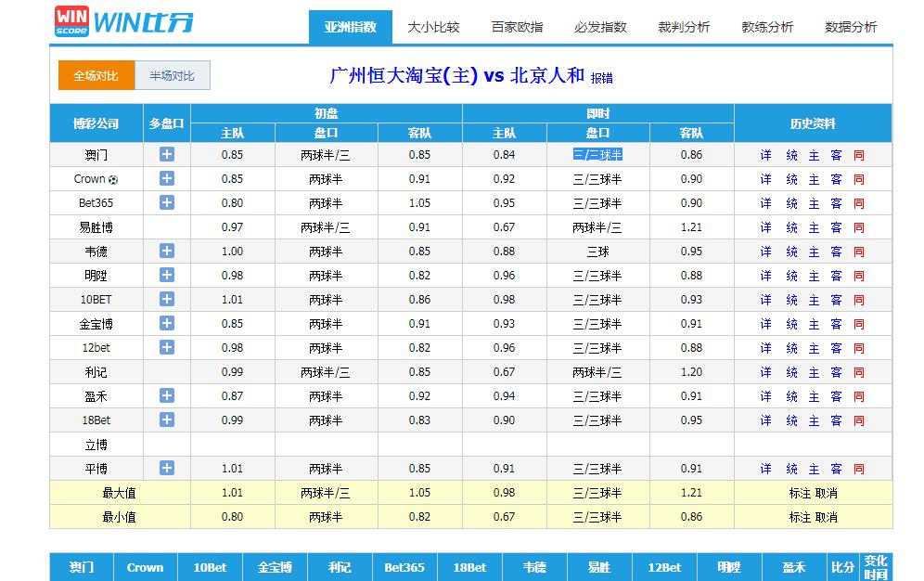Click the 韦德 tab in bottom bar
The height and width of the screenshot is (581, 924).
click(x=534, y=567)
